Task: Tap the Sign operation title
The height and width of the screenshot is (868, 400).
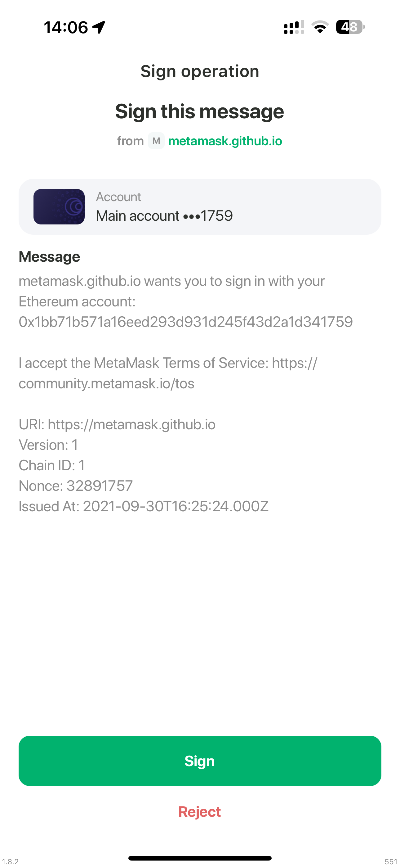Action: click(200, 71)
